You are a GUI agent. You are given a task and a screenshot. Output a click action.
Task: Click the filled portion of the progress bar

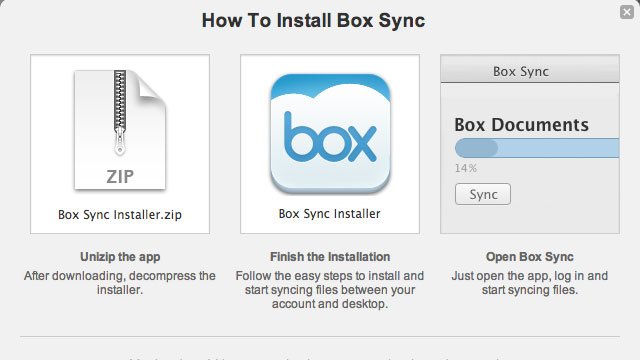(x=476, y=148)
